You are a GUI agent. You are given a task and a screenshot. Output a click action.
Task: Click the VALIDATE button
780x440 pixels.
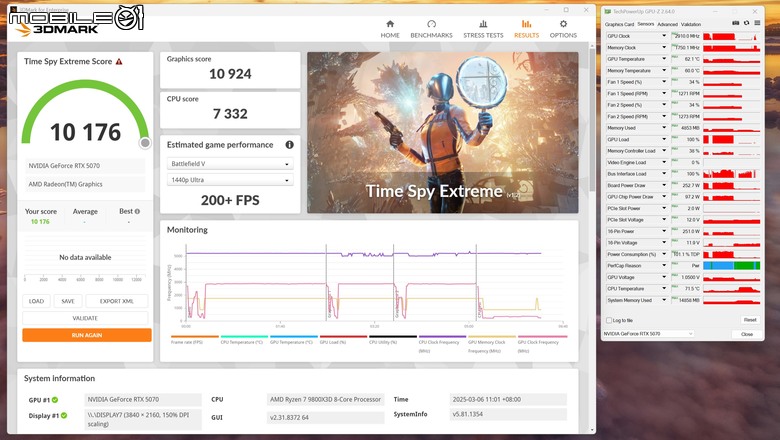85,318
